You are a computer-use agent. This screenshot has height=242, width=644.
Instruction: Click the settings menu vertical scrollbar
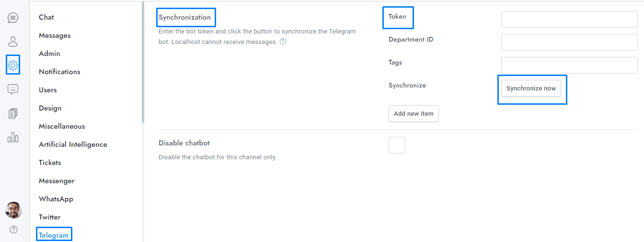pos(143,62)
